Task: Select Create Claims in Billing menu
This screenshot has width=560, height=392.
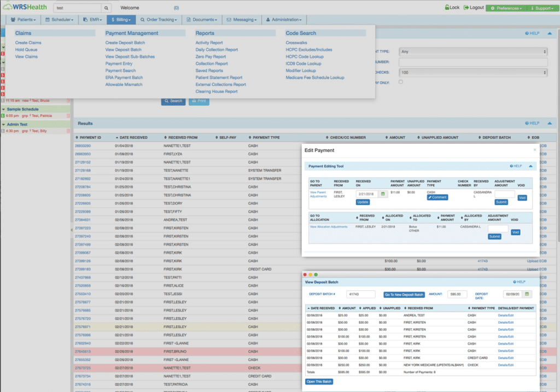Action: 28,43
